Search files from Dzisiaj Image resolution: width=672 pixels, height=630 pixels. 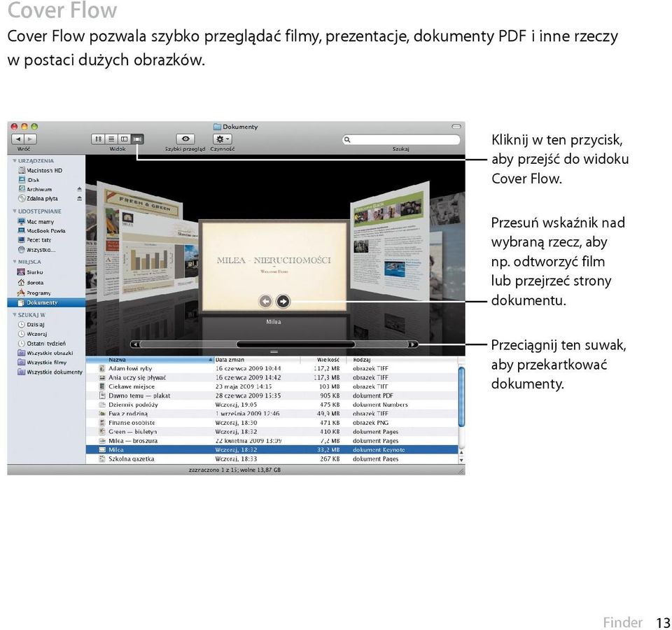pyautogui.click(x=31, y=324)
